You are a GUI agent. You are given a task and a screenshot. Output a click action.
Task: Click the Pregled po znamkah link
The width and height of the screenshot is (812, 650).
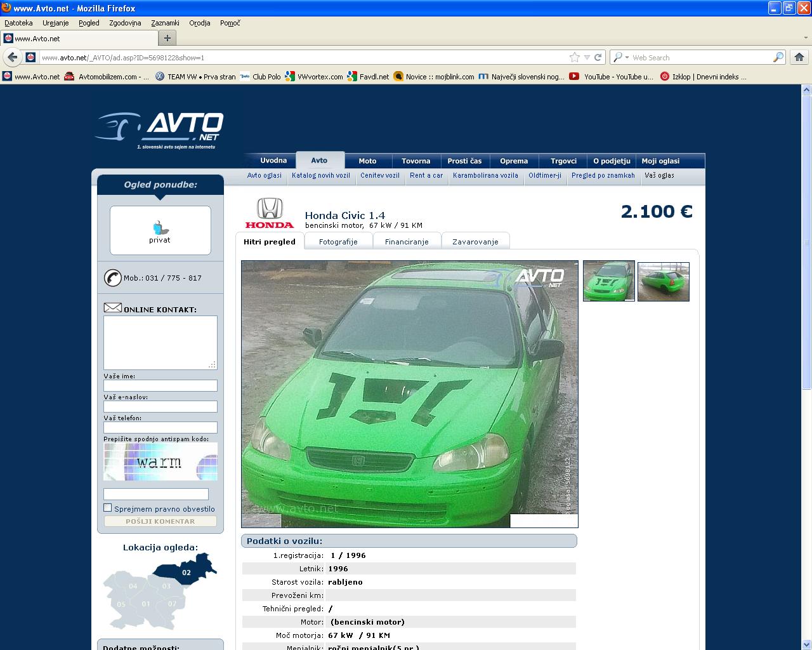click(x=603, y=175)
